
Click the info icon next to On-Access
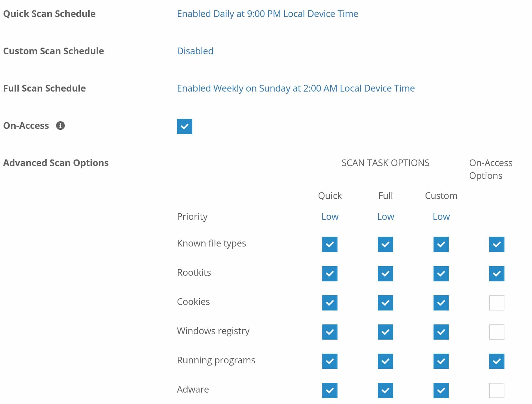[x=61, y=126]
